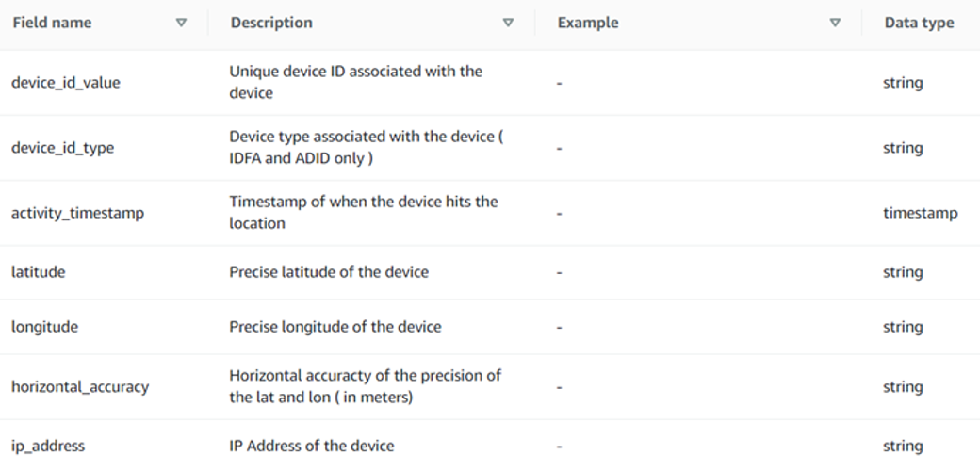
Task: Click the latitude field name
Action: click(38, 272)
